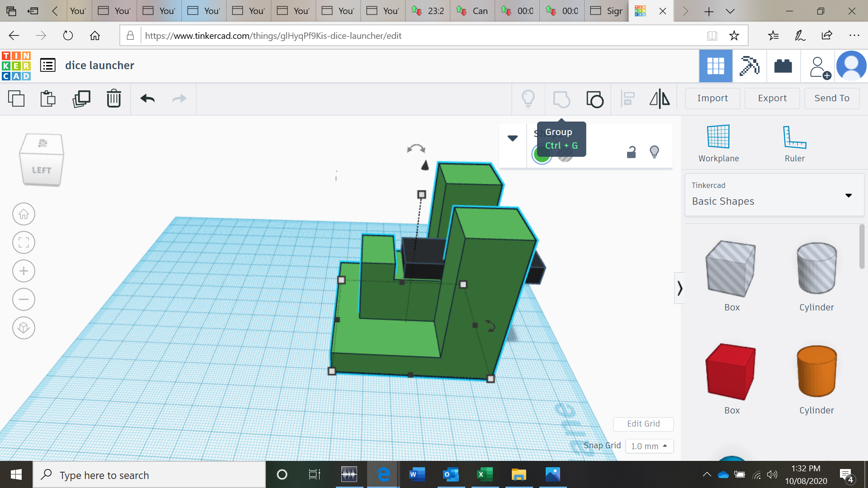Click the Show all lightbulb icon
Image resolution: width=868 pixels, height=488 pixels.
click(528, 99)
